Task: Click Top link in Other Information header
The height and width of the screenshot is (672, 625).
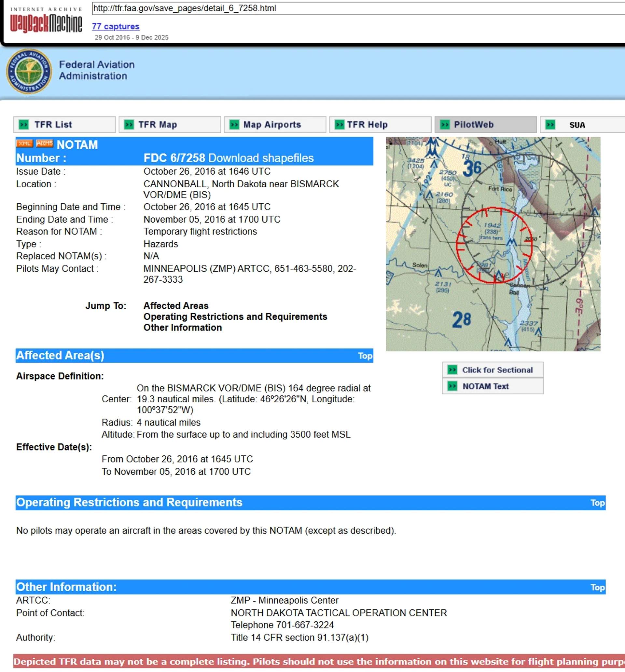Action: click(598, 587)
